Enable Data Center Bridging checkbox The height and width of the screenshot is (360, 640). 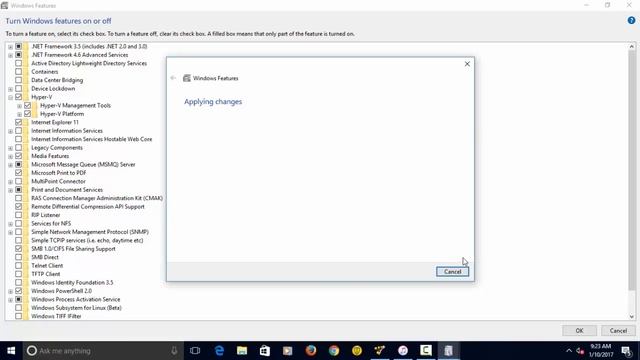click(x=18, y=80)
